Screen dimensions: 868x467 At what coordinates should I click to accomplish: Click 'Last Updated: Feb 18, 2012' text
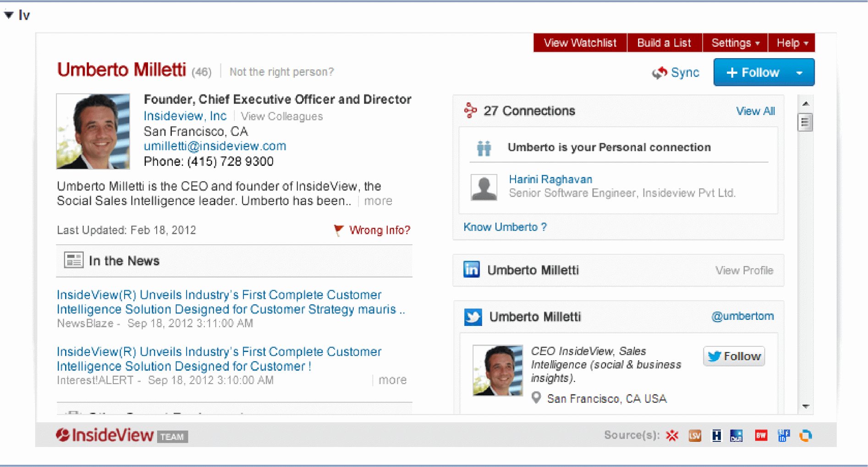coord(126,230)
